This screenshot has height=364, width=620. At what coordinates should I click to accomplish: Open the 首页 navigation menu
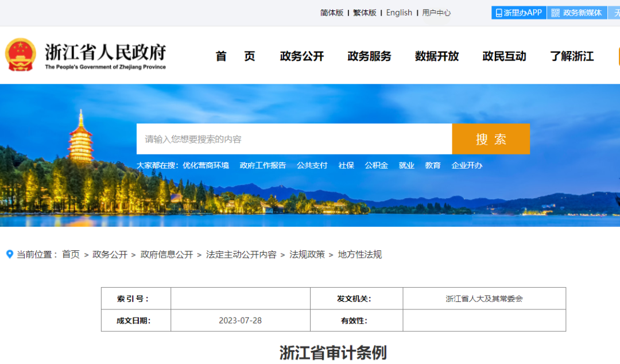(x=235, y=56)
